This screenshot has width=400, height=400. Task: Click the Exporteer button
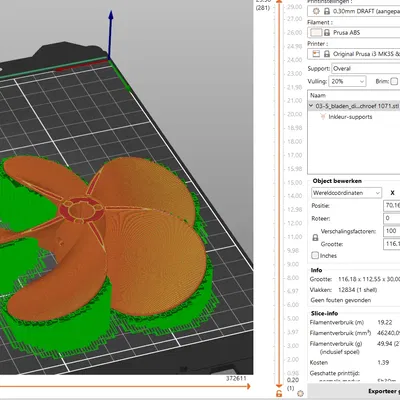354,391
